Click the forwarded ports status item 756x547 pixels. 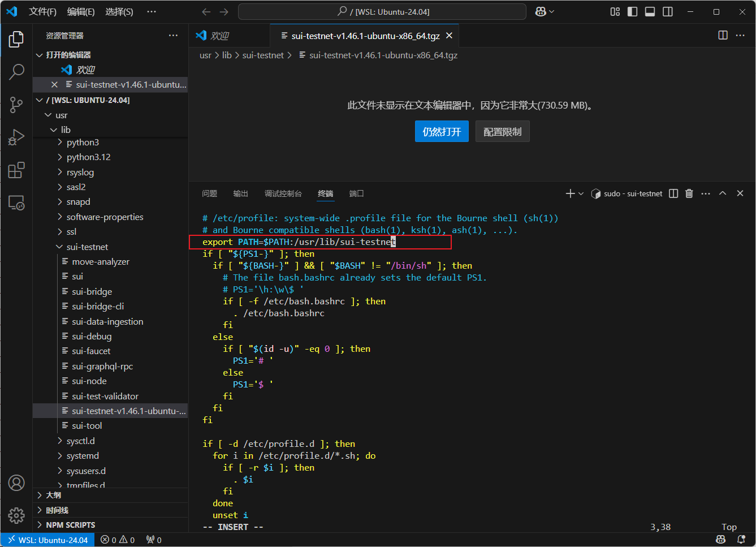pyautogui.click(x=154, y=540)
